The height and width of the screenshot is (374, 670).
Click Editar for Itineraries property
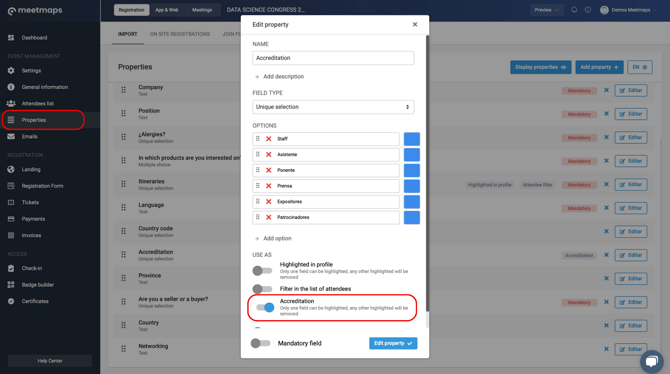tap(631, 184)
